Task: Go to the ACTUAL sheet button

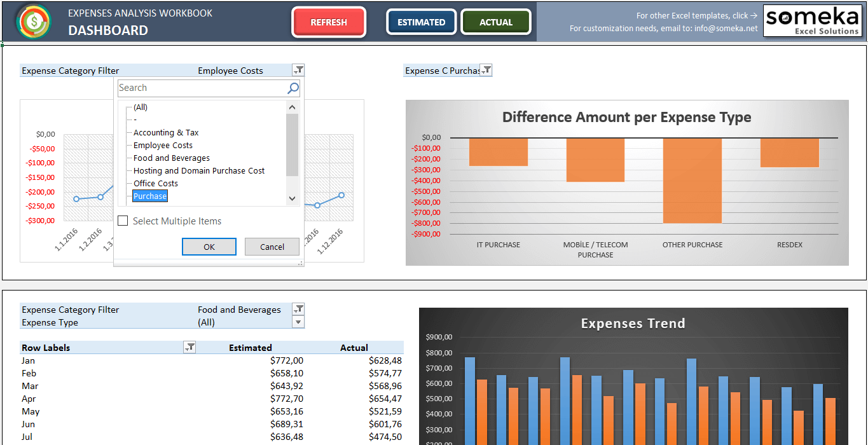Action: (495, 22)
